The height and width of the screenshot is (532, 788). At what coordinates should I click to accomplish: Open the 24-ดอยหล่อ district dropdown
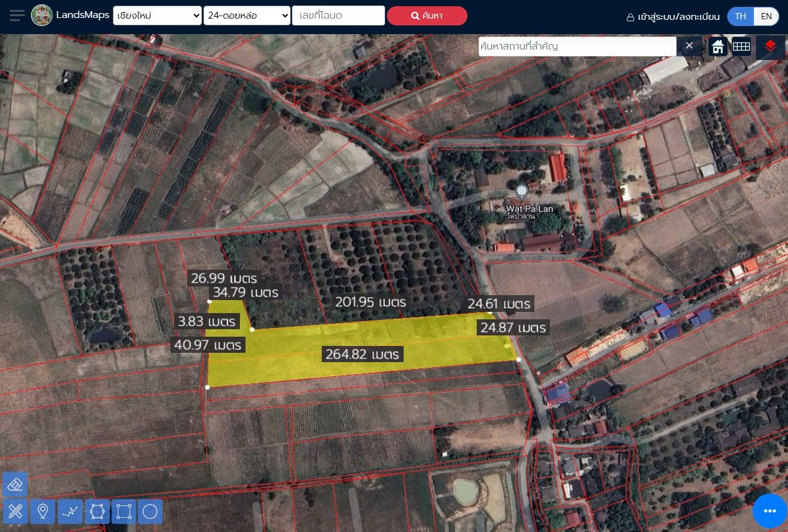point(247,16)
